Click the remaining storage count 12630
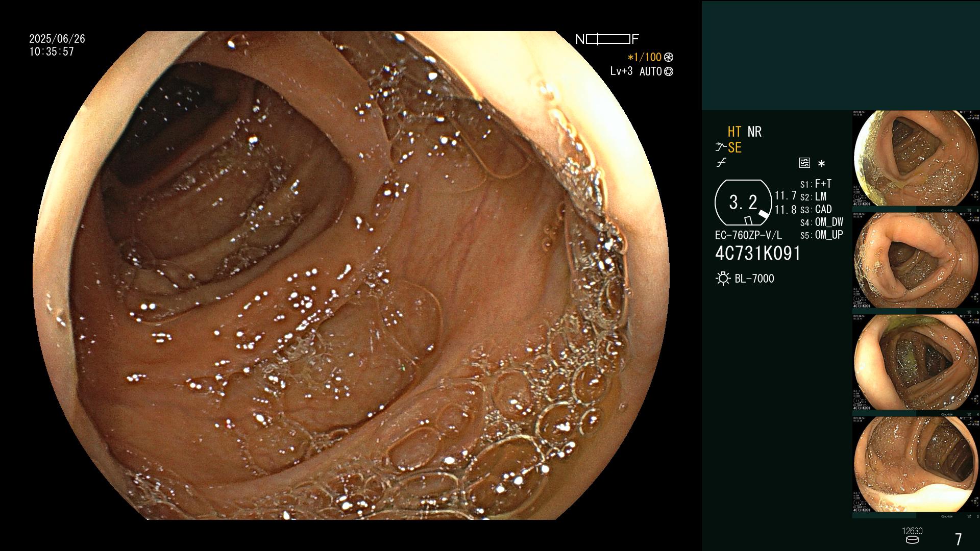Image resolution: width=980 pixels, height=551 pixels. (x=912, y=531)
